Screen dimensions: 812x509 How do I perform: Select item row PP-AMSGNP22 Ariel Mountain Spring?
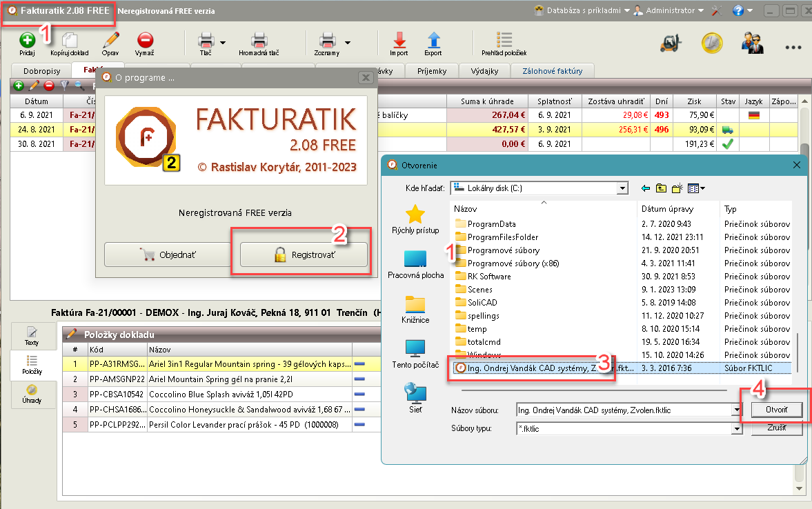[221, 379]
